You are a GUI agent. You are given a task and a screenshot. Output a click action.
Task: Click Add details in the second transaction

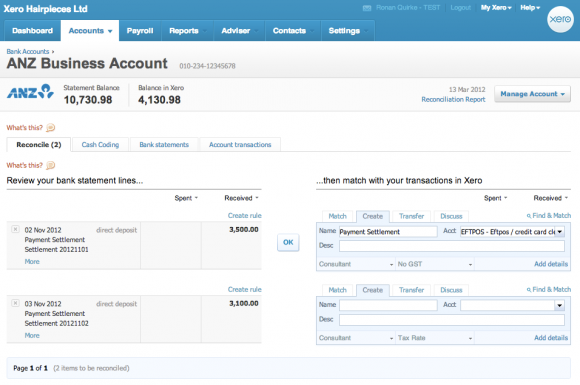(x=551, y=338)
